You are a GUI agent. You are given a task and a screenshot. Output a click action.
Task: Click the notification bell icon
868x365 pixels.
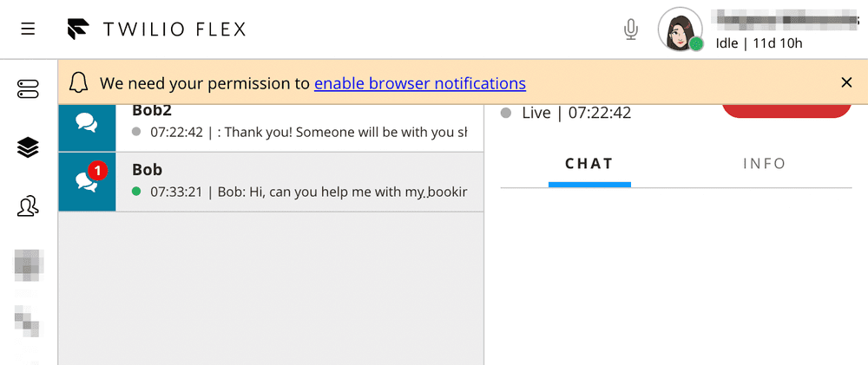coord(79,83)
